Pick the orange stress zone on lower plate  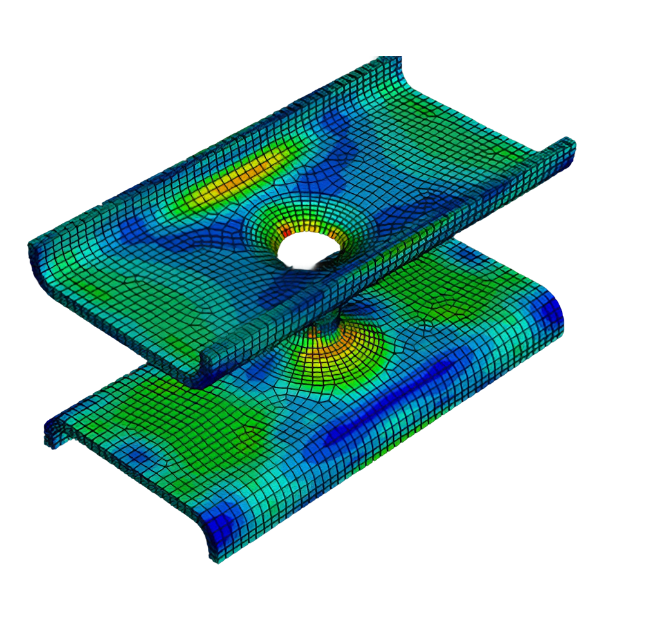coord(335,348)
